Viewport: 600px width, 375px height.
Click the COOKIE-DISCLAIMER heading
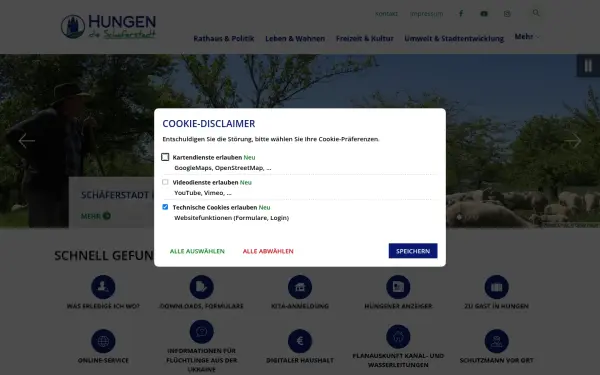coord(209,124)
